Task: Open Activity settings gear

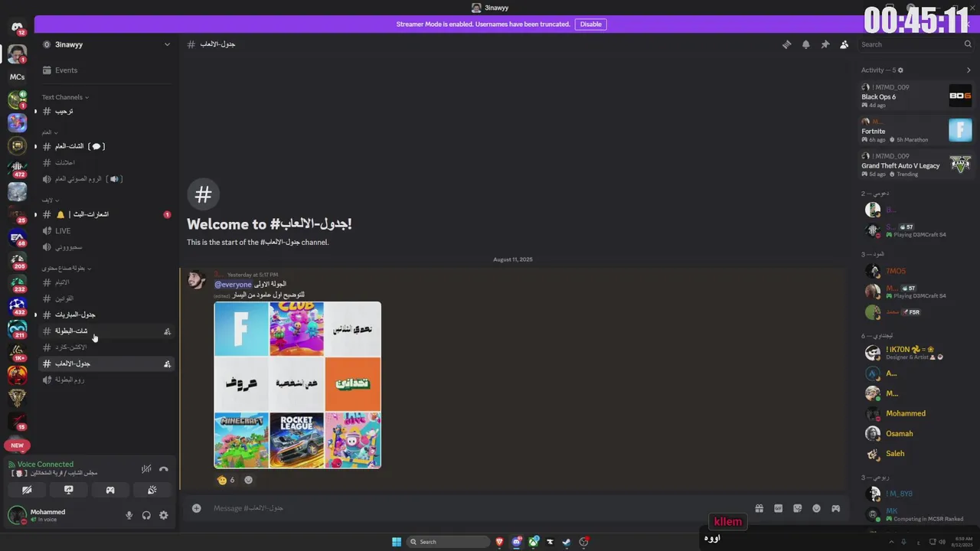Action: [900, 70]
